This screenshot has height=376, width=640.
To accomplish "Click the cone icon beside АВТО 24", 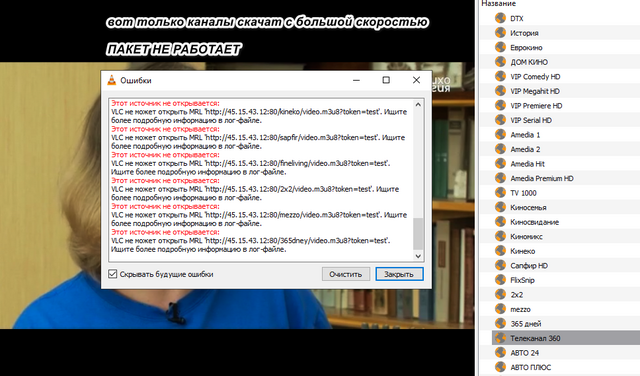I will (500, 352).
